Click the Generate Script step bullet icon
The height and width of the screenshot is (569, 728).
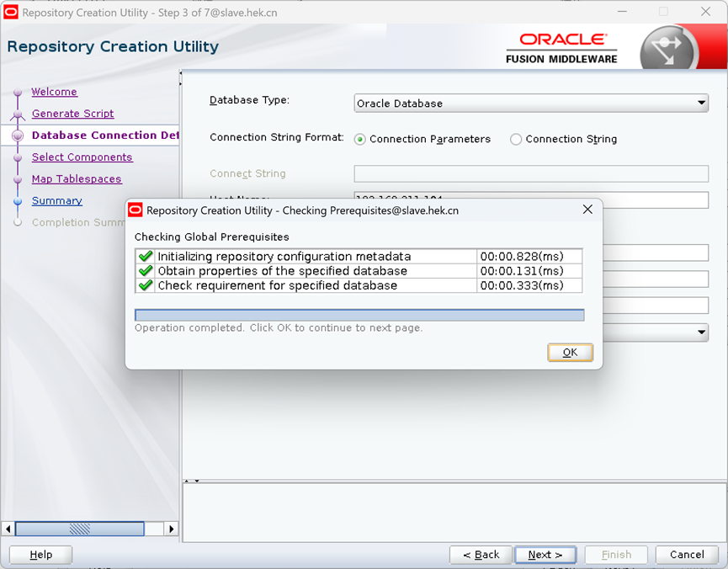click(x=18, y=114)
